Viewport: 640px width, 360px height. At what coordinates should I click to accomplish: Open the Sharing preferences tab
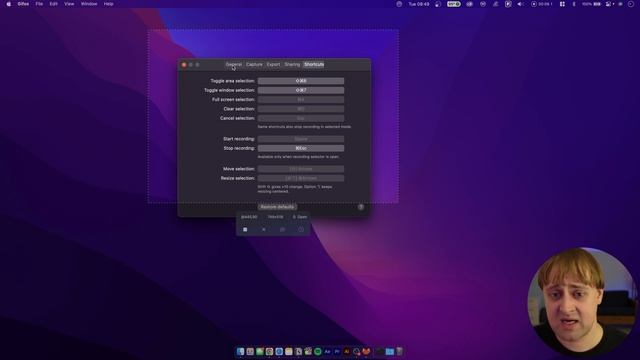click(x=292, y=64)
